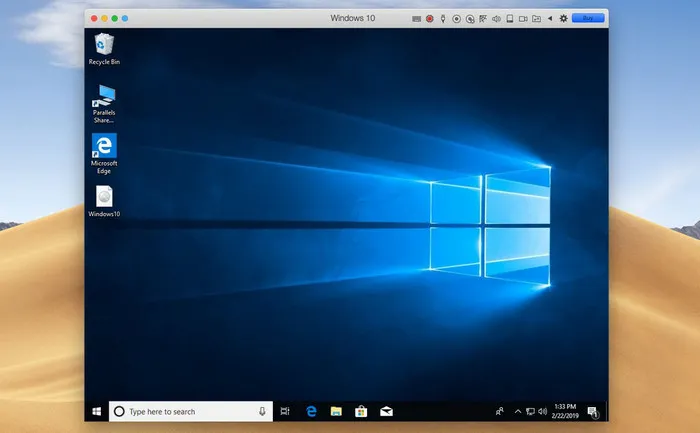The width and height of the screenshot is (700, 433).
Task: Click the network icon in system tray
Action: 530,411
